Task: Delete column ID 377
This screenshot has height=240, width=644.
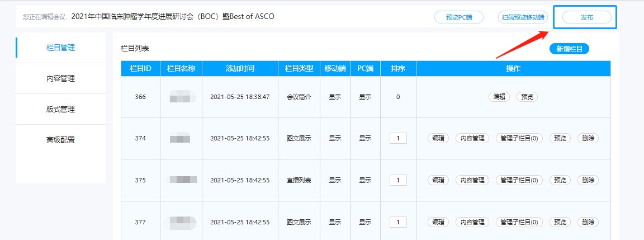Action: [588, 222]
